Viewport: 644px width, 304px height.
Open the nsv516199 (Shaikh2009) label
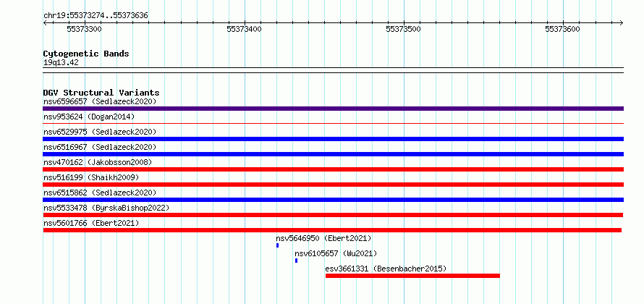pyautogui.click(x=91, y=177)
